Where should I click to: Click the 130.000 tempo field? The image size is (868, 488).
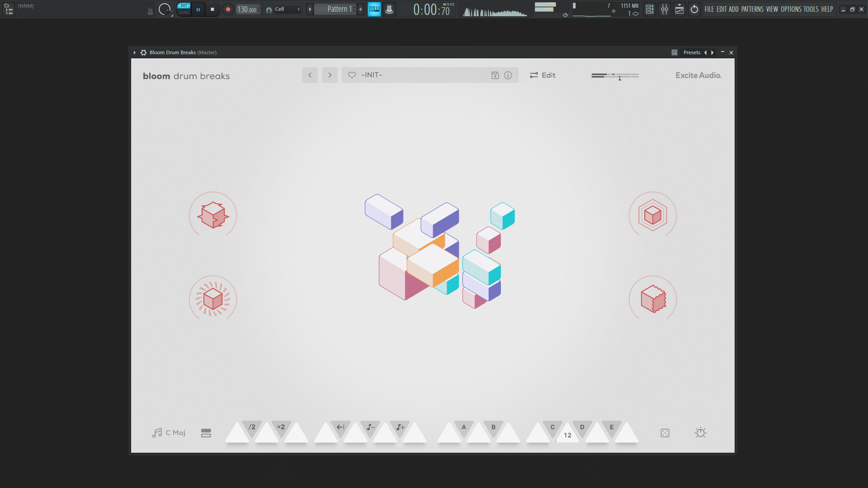coord(248,9)
